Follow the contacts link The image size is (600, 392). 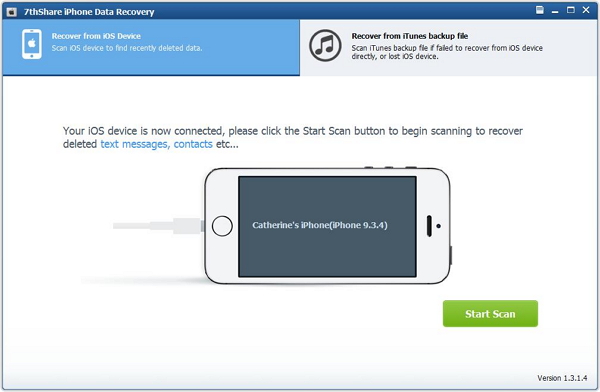click(193, 144)
